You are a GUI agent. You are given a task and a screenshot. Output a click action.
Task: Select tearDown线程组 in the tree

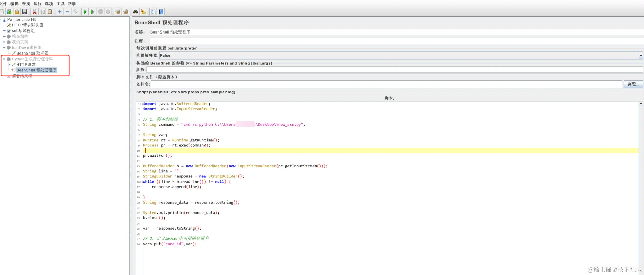tap(27, 48)
